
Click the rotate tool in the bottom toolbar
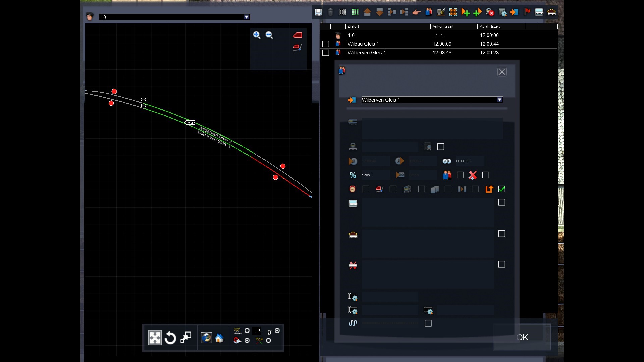click(170, 338)
